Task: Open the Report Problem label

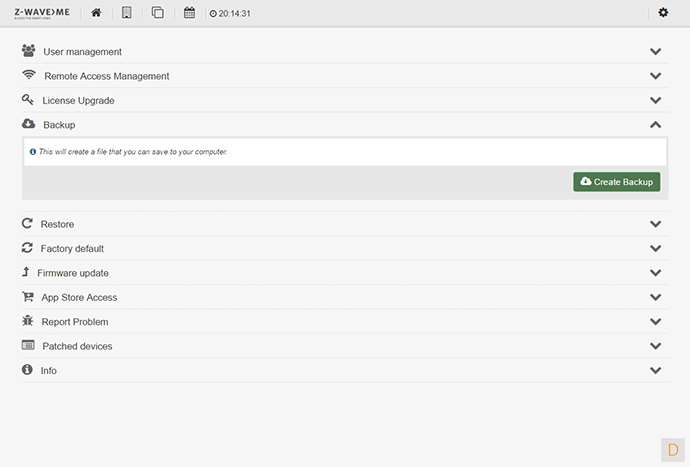Action: point(75,322)
